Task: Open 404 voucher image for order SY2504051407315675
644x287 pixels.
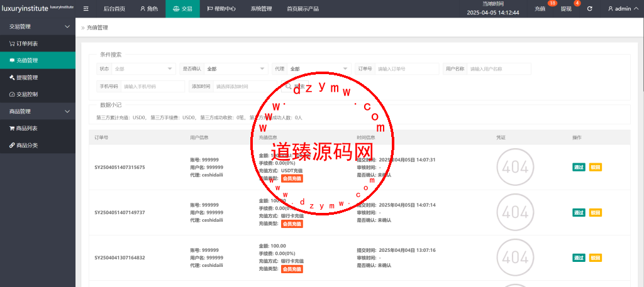Action: click(x=515, y=167)
